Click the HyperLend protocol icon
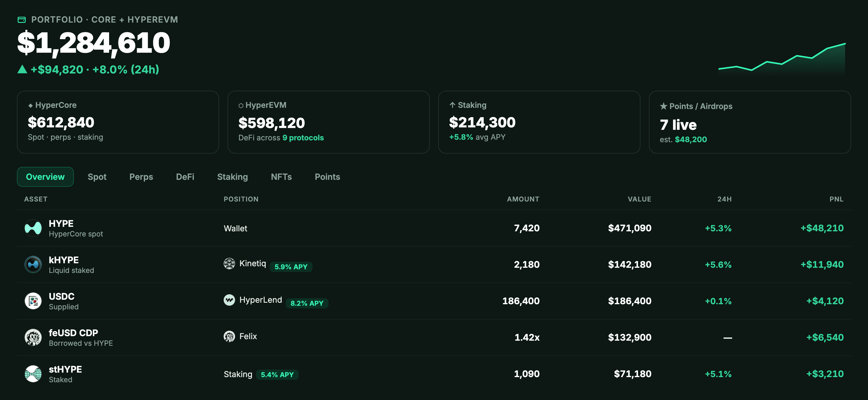This screenshot has width=868, height=400. coord(229,300)
